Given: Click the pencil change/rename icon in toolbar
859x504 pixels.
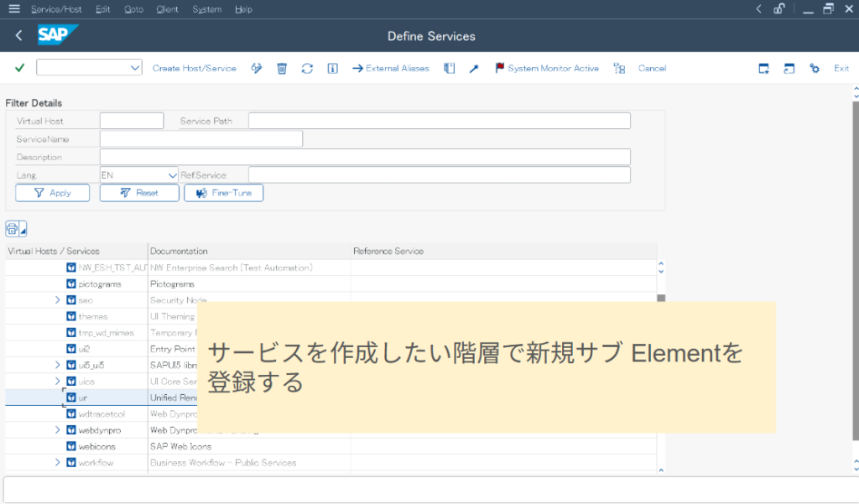Looking at the screenshot, I should (257, 69).
